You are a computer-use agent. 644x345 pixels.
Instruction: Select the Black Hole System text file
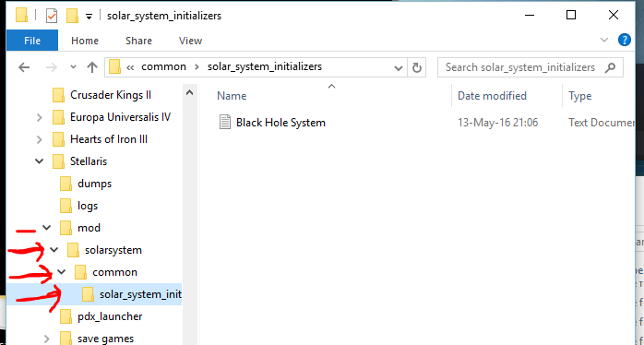280,123
